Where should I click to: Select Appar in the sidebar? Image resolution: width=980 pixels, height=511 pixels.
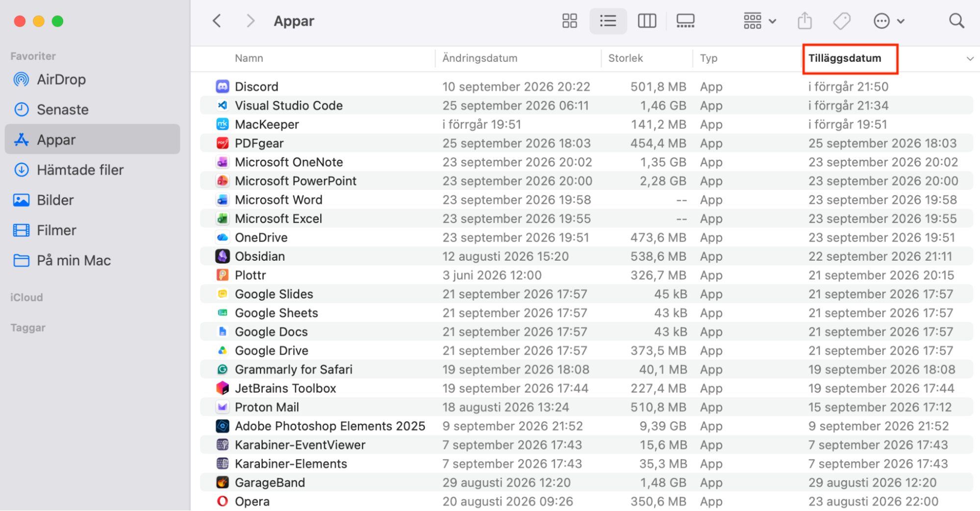pyautogui.click(x=92, y=140)
